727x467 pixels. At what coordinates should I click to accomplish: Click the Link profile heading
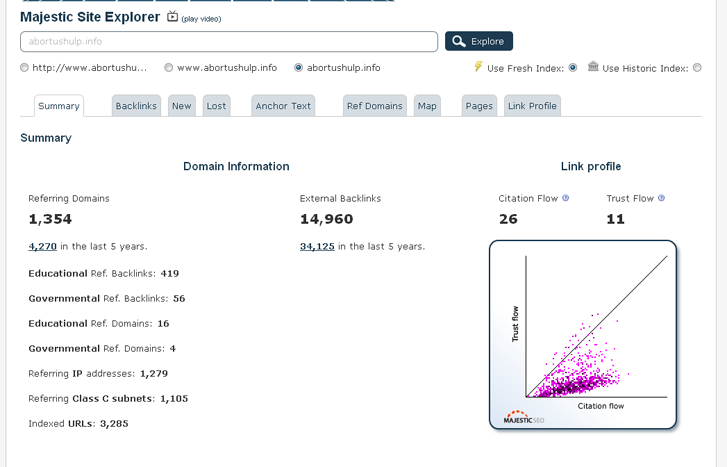pos(591,166)
